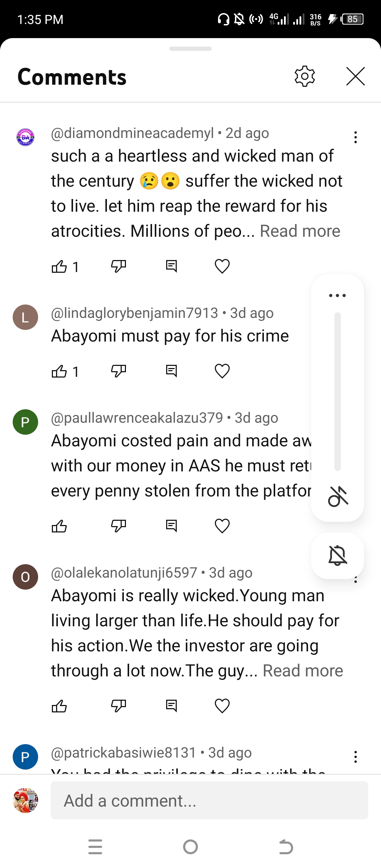The width and height of the screenshot is (381, 868).
Task: Dislike the olalekanolatunji6597 comment
Action: click(118, 706)
